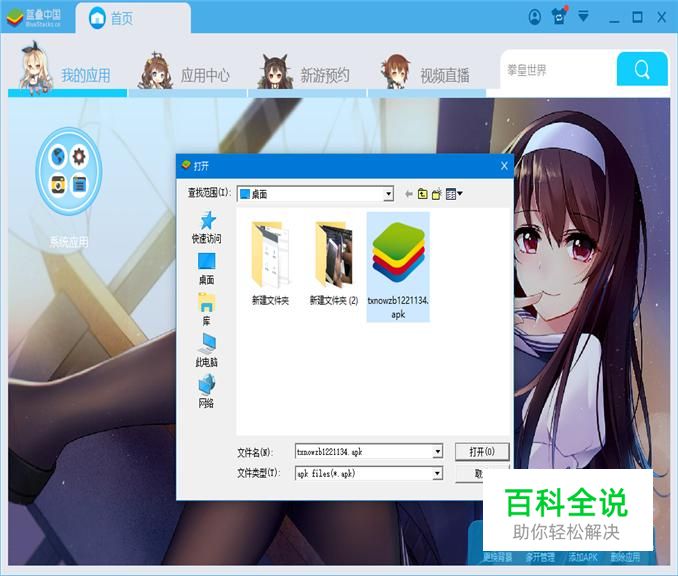Expand the 文件名 dropdown arrow
This screenshot has height=576, width=678.
[x=438, y=451]
